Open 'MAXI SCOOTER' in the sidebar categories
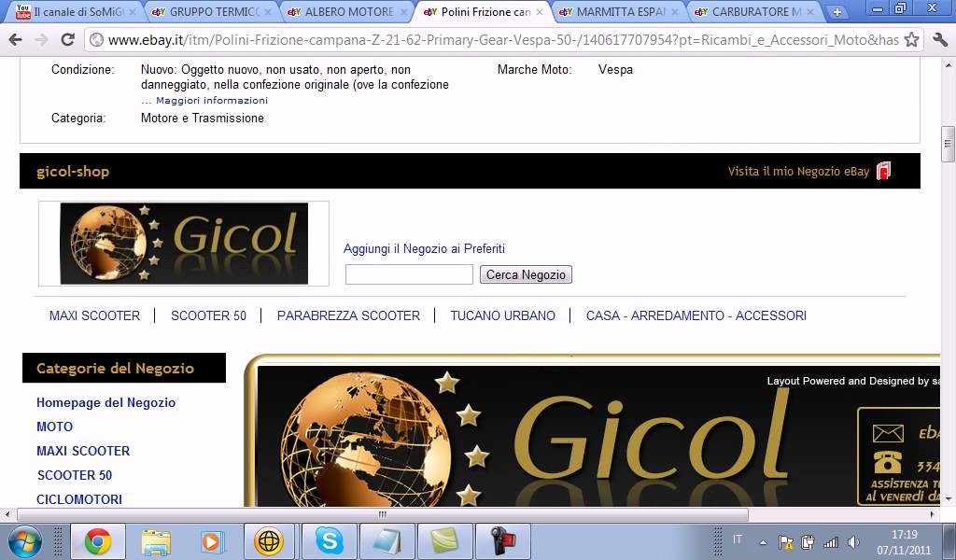The width and height of the screenshot is (956, 560). (83, 451)
